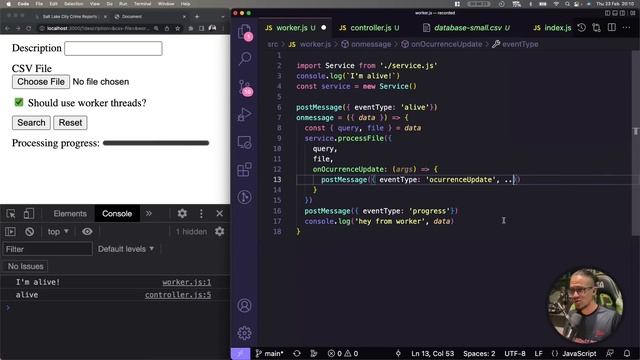Open the Manage gear in VS Code
The width and height of the screenshot is (640, 360).
244,333
